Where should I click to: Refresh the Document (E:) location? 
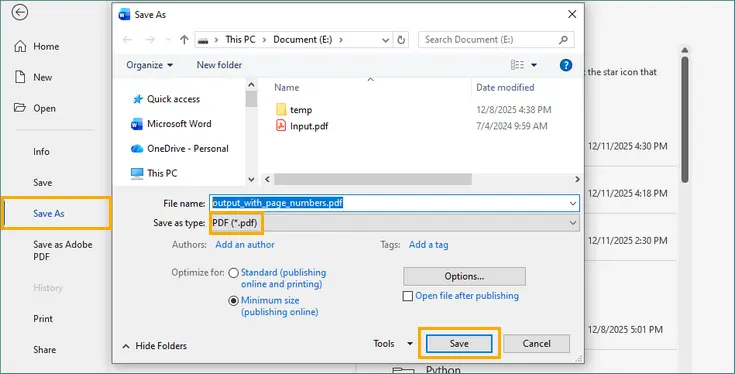(x=401, y=40)
